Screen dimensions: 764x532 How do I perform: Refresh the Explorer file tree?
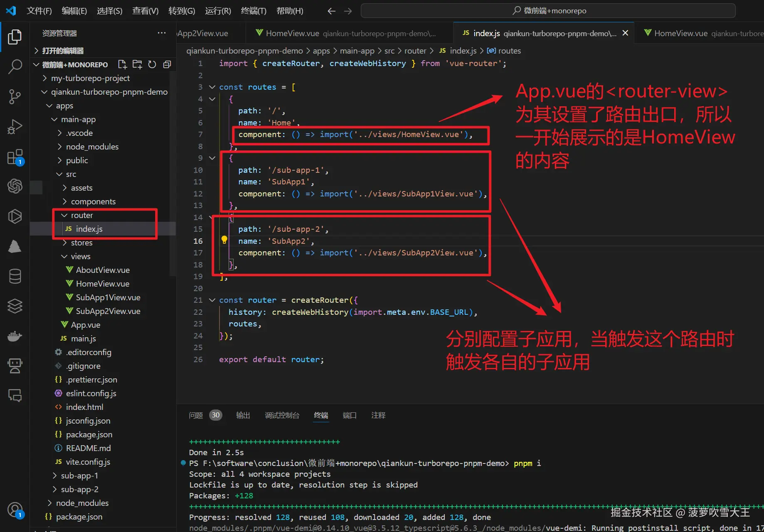pyautogui.click(x=152, y=64)
